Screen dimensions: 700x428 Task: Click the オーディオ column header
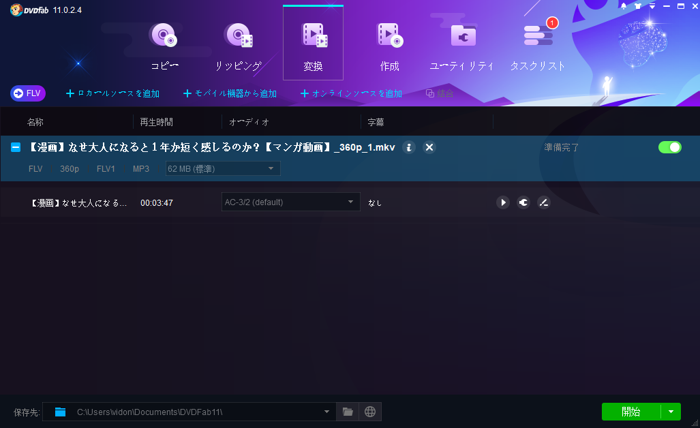coord(249,122)
